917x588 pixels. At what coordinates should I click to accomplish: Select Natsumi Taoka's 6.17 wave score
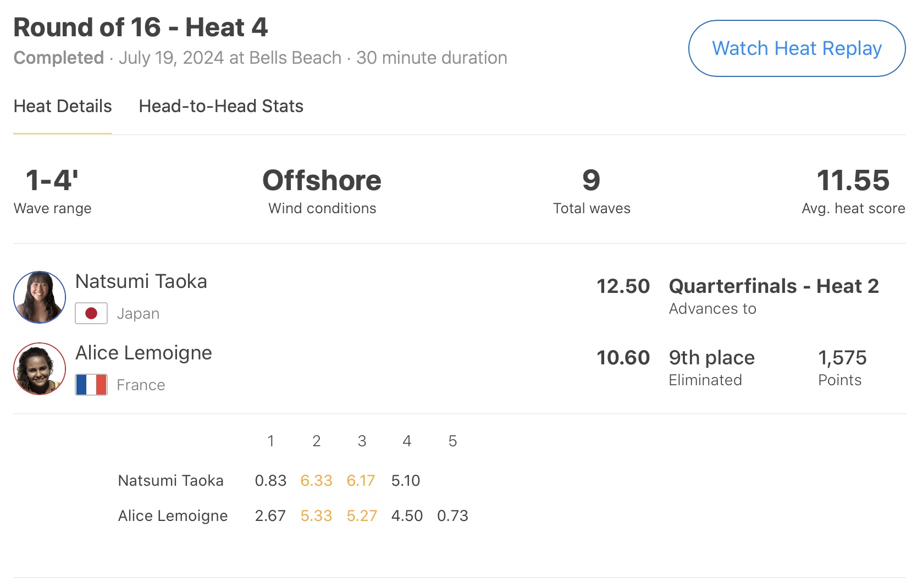pyautogui.click(x=361, y=481)
